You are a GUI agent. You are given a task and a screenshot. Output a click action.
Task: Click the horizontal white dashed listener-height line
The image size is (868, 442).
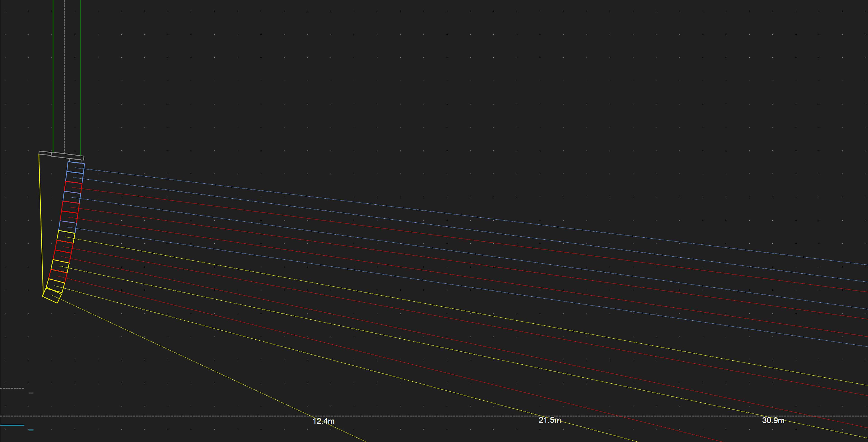[x=438, y=416]
